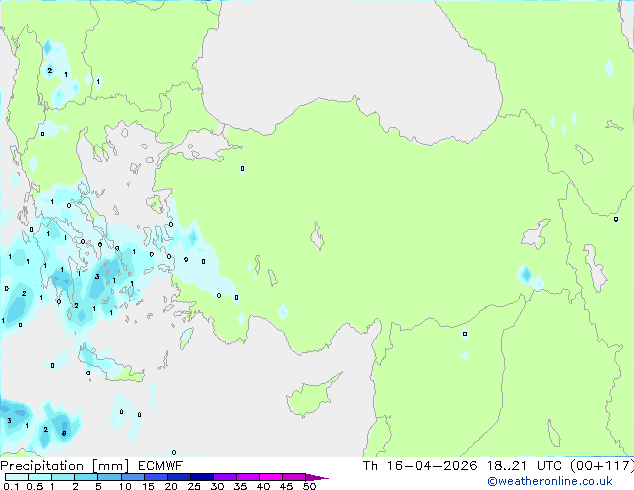
Task: Click the 45–50 mm legend swatch
Action: click(x=294, y=477)
